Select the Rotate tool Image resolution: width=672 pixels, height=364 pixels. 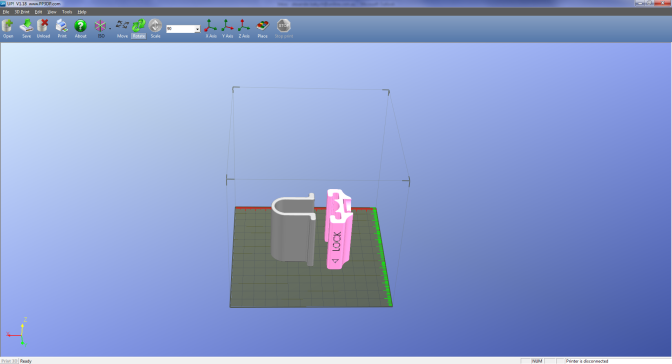coord(138,28)
